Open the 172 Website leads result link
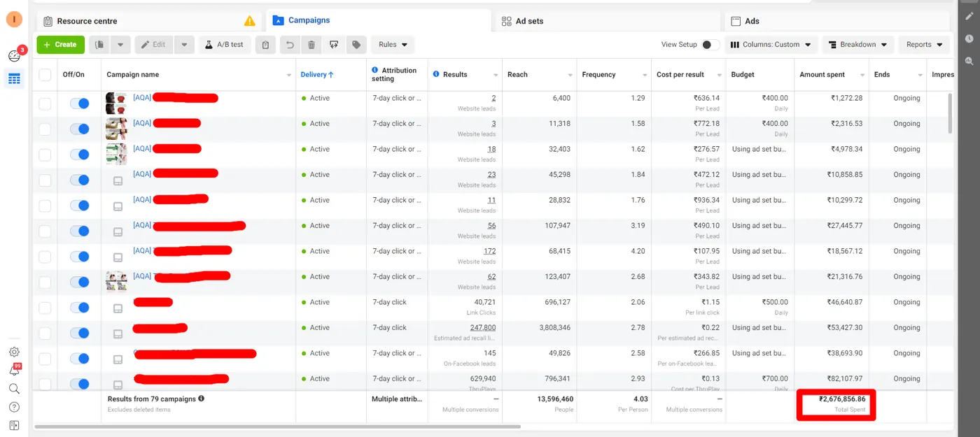 (489, 251)
